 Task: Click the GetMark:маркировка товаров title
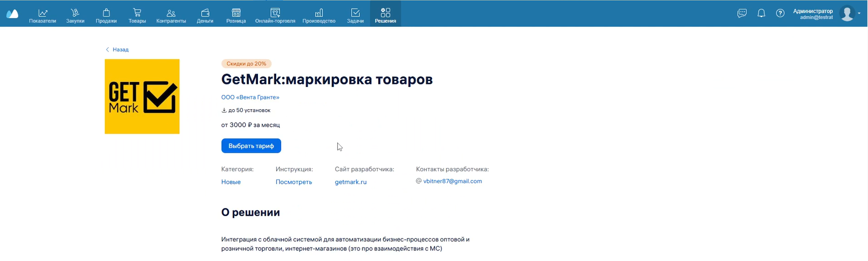coord(327,79)
